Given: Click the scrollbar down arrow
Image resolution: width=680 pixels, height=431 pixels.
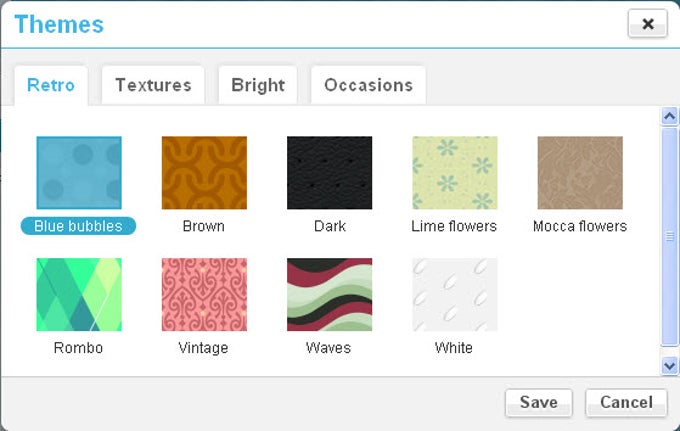Looking at the screenshot, I should click(670, 366).
